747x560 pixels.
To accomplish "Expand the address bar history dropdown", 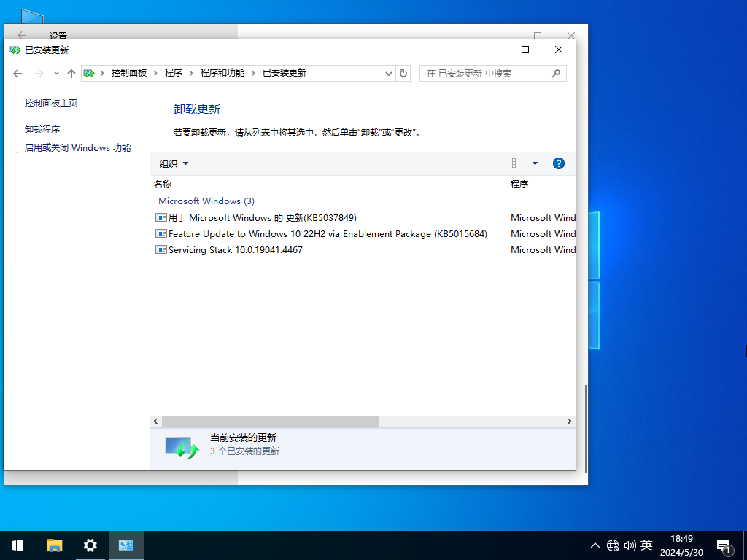I will pyautogui.click(x=389, y=73).
